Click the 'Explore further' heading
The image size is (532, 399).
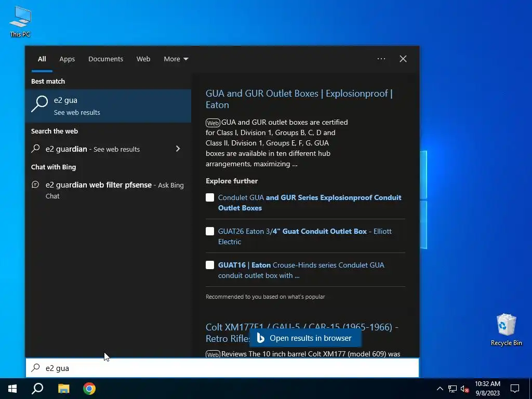(x=232, y=181)
